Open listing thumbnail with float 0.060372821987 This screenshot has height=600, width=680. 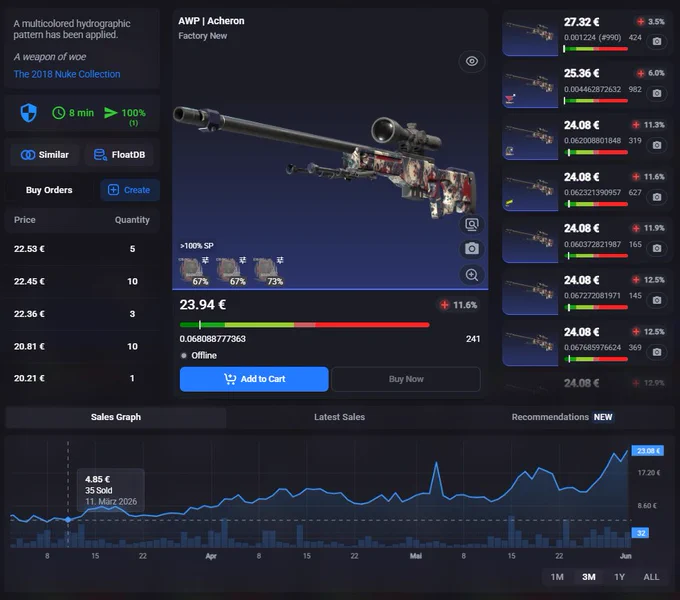point(530,242)
